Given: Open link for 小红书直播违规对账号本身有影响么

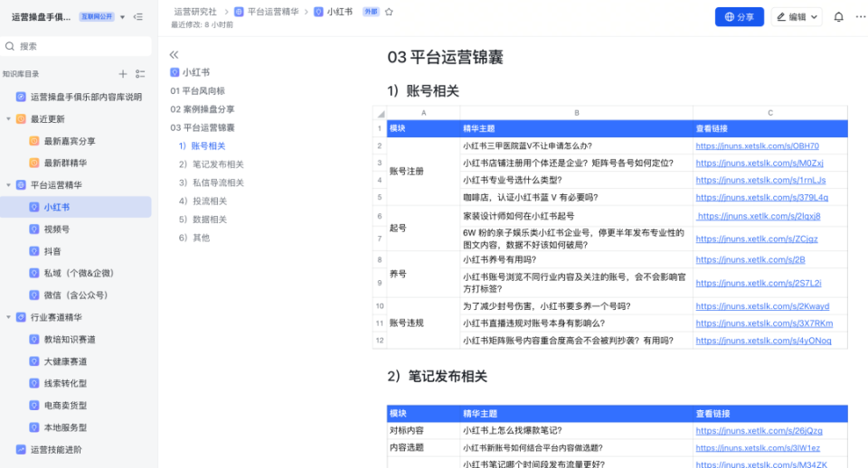Looking at the screenshot, I should (x=765, y=323).
